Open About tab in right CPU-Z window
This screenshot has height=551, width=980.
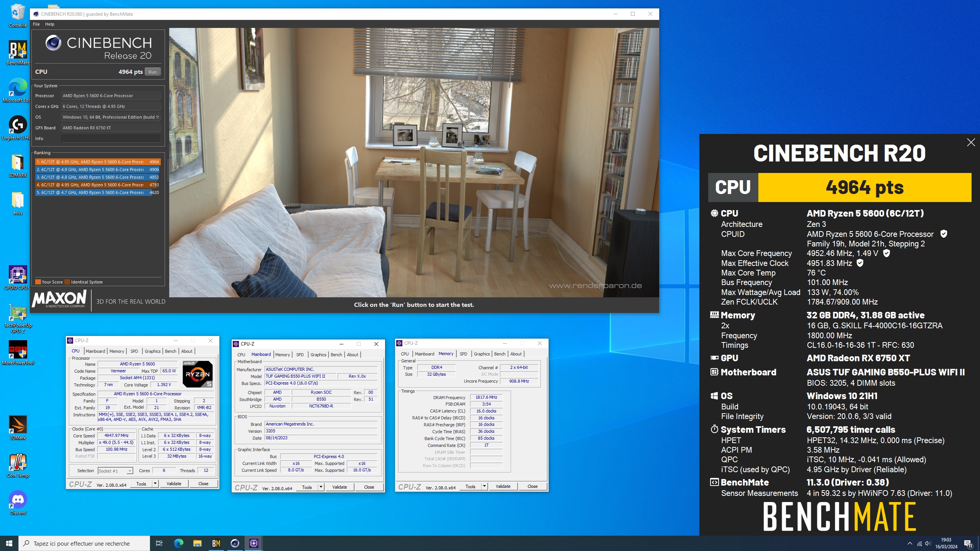tap(516, 354)
